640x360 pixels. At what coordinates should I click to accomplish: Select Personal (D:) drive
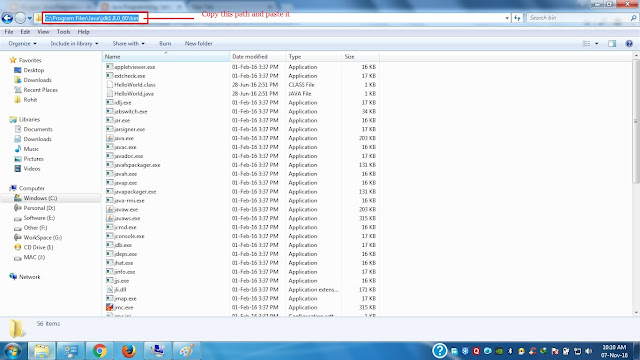(x=39, y=208)
